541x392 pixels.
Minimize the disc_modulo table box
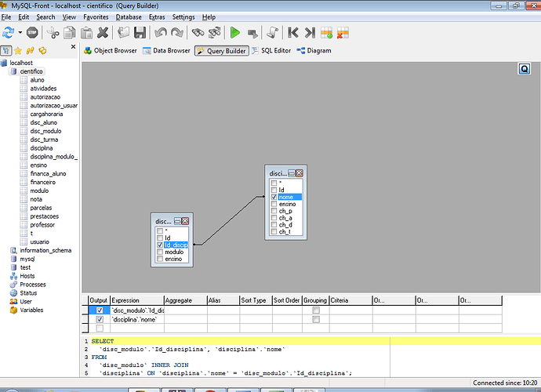[x=178, y=221]
